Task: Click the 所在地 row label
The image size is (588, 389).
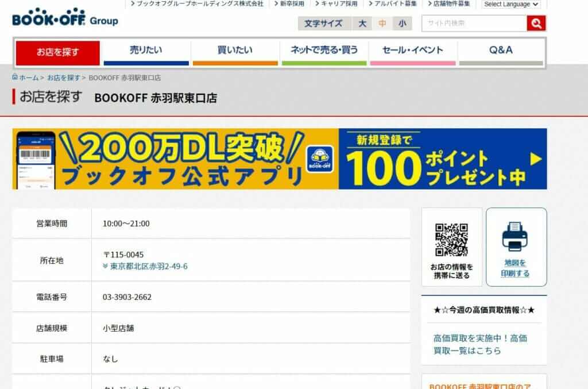Action: click(52, 260)
